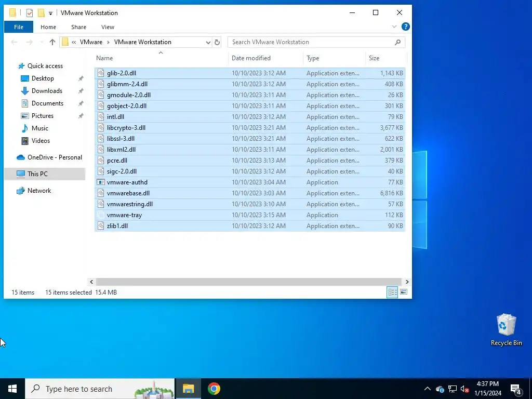Switch to Details view layout
This screenshot has height=399, width=532.
393,292
